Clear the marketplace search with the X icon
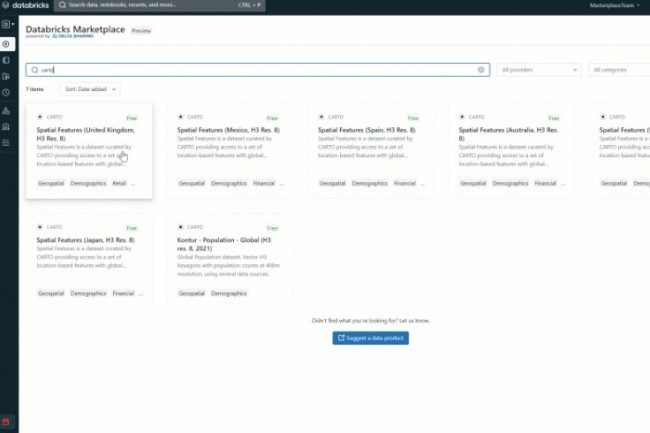This screenshot has height=433, width=650. [481, 70]
